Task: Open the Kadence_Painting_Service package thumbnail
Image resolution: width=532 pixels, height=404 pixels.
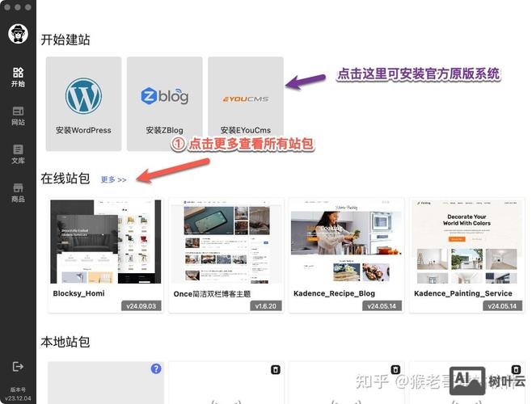Action: point(467,242)
